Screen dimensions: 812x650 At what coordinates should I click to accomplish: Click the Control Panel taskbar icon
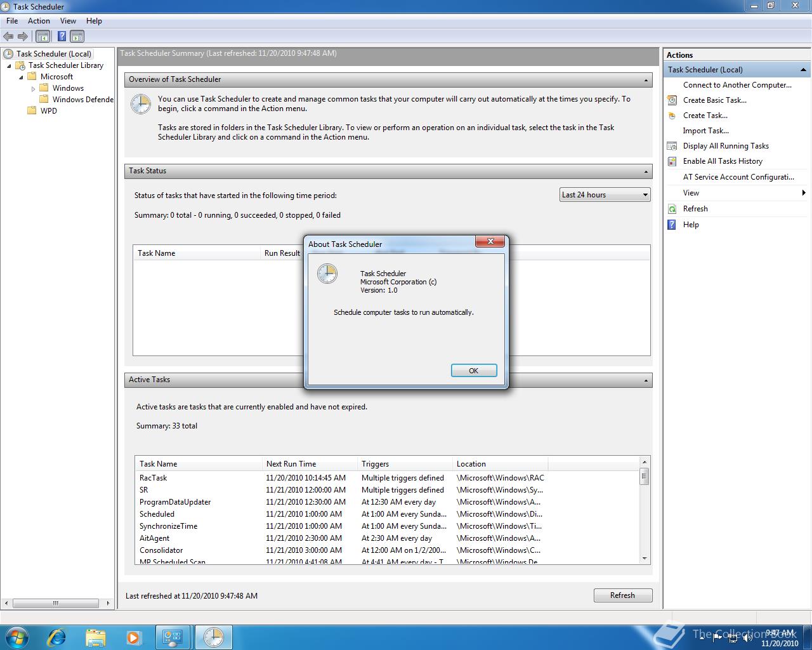click(173, 637)
